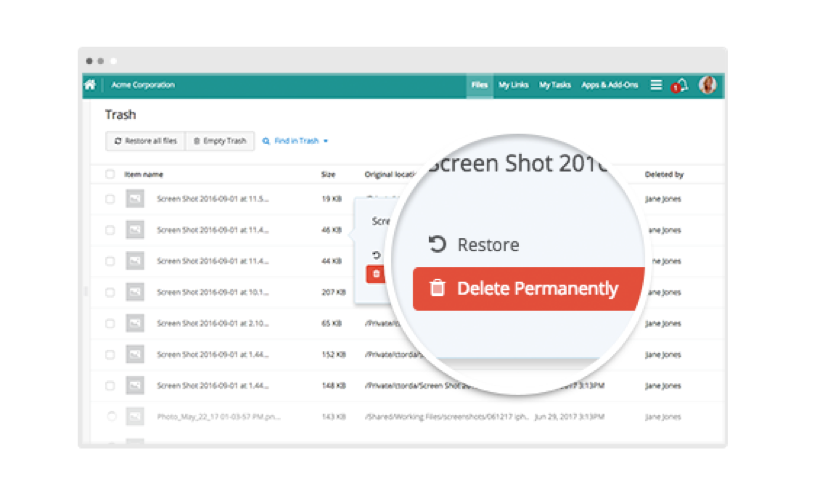This screenshot has height=500, width=832.
Task: Open the notifications bell
Action: point(681,86)
